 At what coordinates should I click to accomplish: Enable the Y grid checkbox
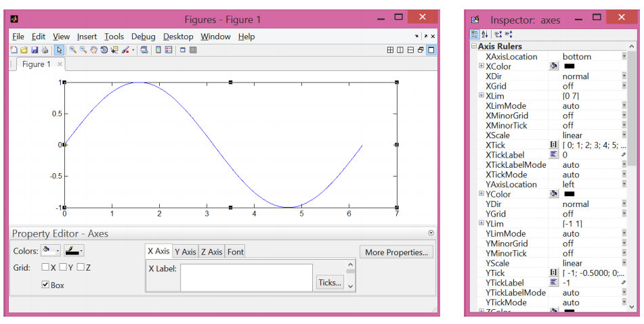(63, 267)
